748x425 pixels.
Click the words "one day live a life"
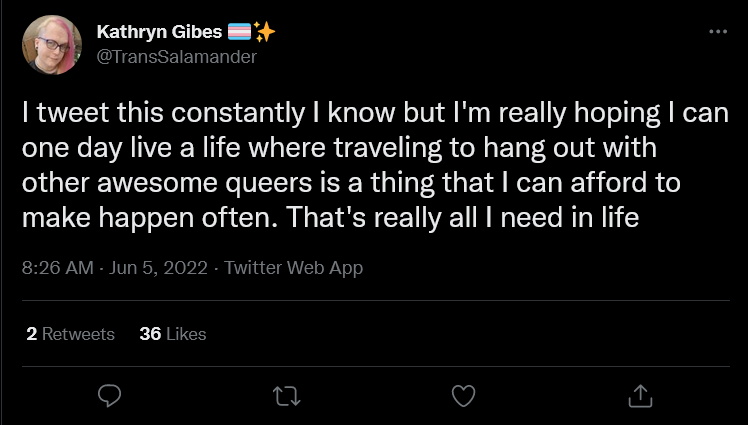[x=132, y=148]
